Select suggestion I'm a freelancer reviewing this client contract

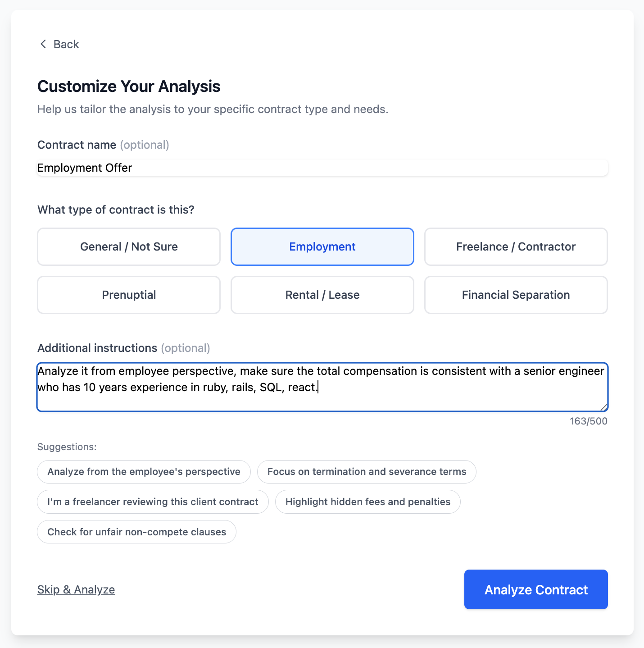[x=153, y=502]
